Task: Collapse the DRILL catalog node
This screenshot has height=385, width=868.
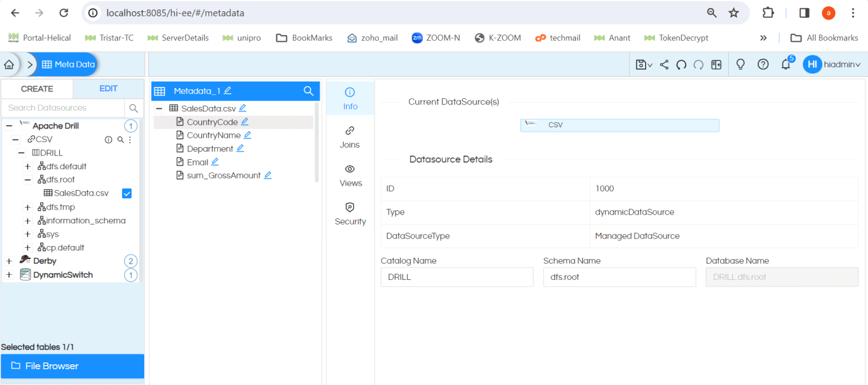Action: 21,153
